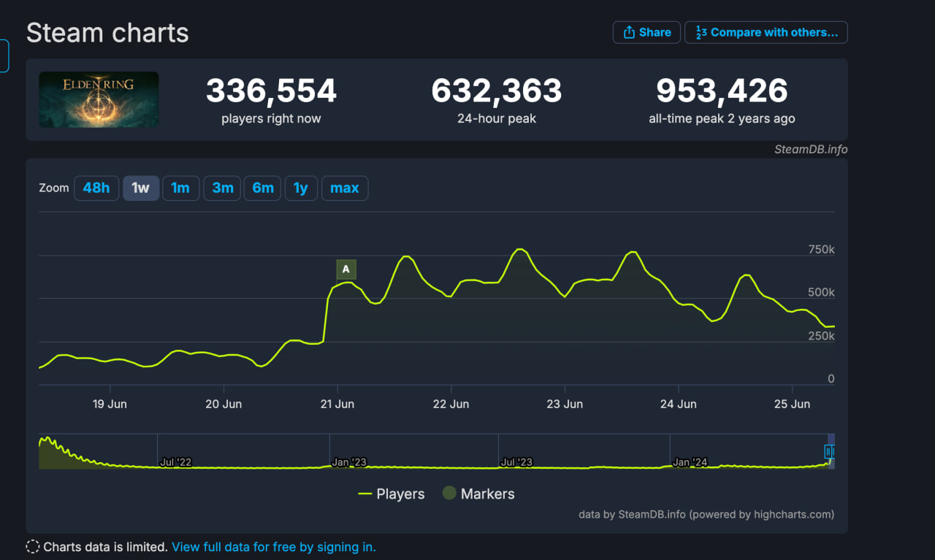Set chart zoom to 48h

96,188
